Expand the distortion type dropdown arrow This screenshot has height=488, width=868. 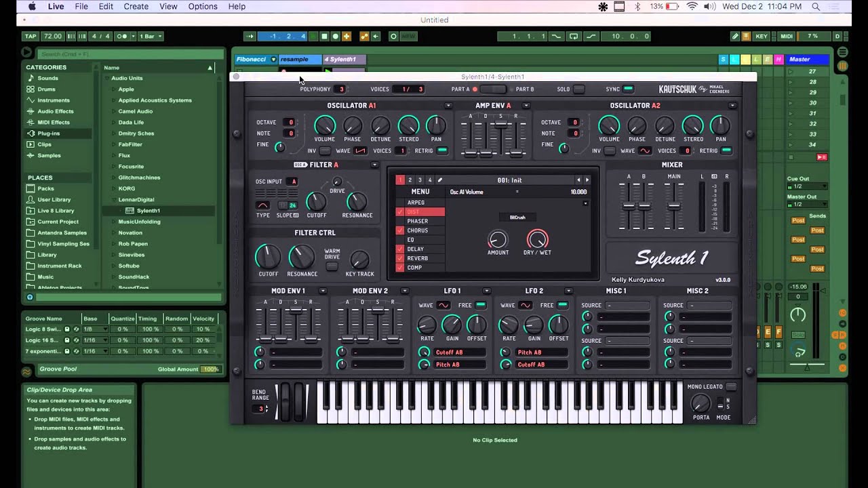[585, 203]
